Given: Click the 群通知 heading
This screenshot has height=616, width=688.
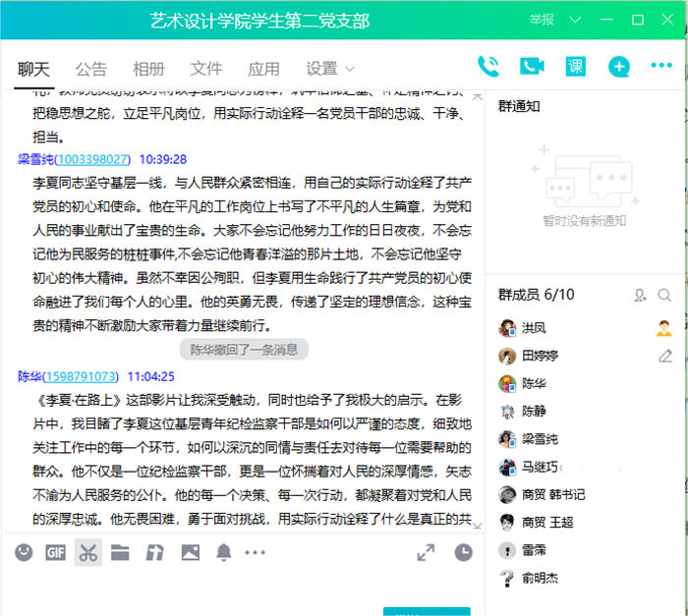Looking at the screenshot, I should tap(519, 106).
